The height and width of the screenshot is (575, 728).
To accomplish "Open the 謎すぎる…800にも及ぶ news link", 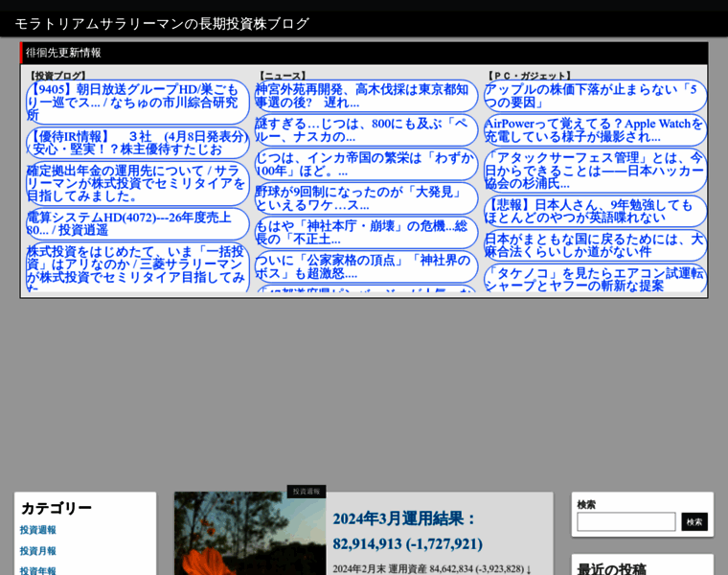I will [366, 130].
